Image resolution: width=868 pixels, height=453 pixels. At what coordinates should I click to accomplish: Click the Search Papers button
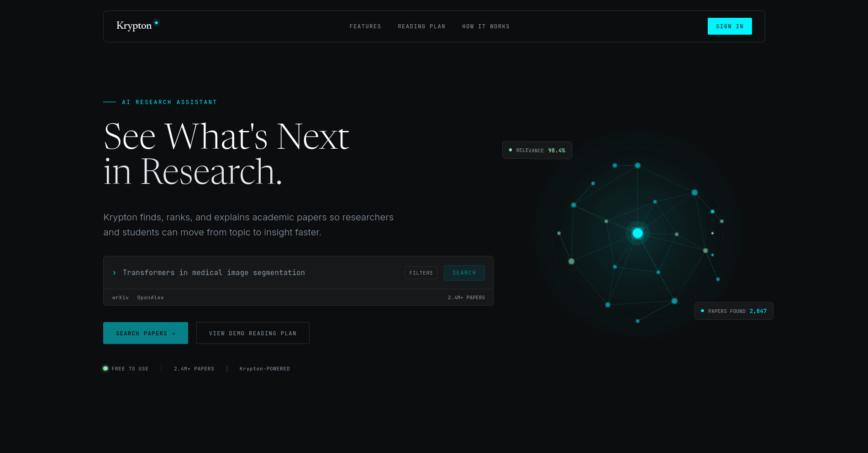click(x=146, y=333)
